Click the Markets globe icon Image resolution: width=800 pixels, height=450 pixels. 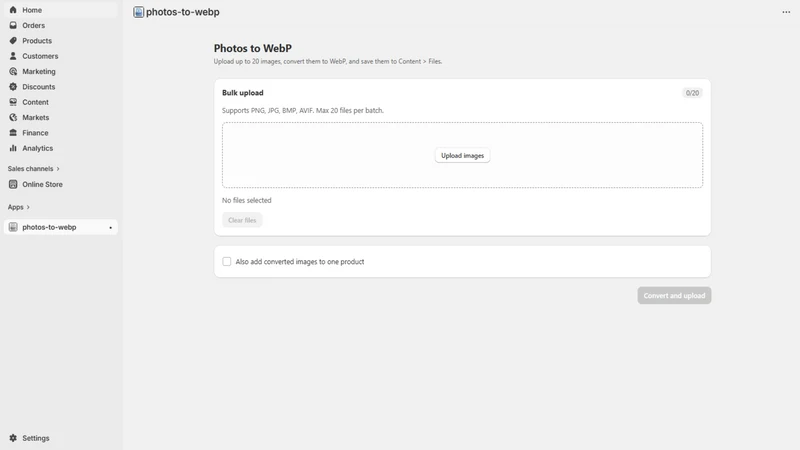pyautogui.click(x=13, y=117)
